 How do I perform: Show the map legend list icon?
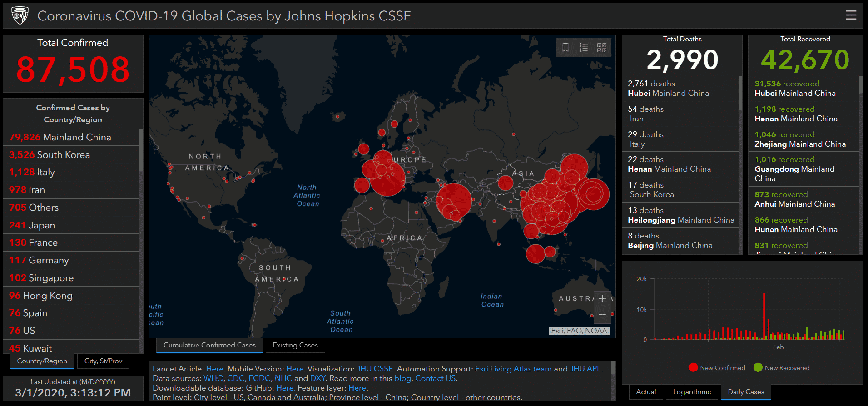click(x=584, y=48)
